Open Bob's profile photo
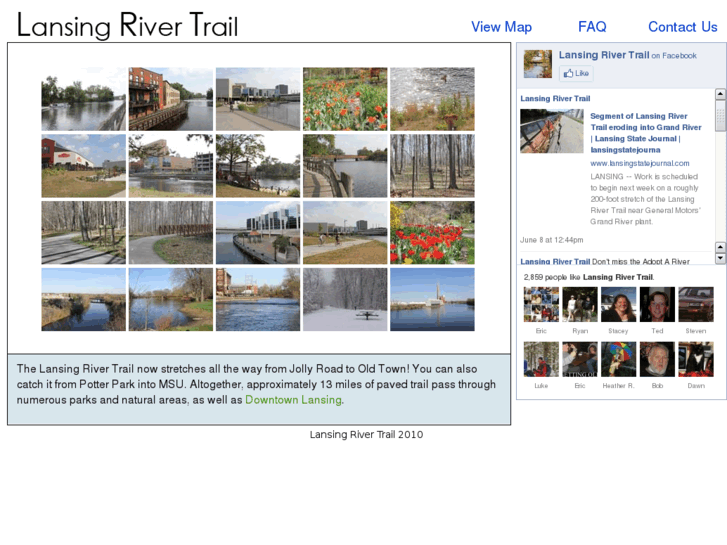Screen dimensions: 727x545 click(657, 359)
